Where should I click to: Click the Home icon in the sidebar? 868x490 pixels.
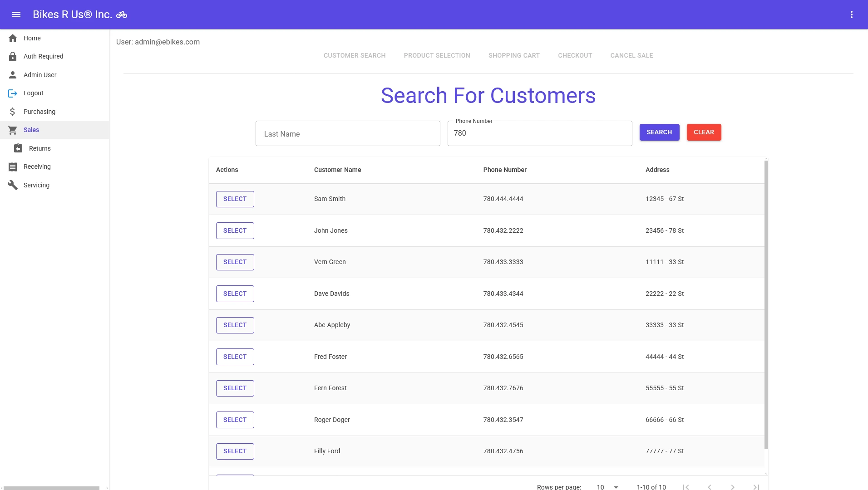pos(13,38)
